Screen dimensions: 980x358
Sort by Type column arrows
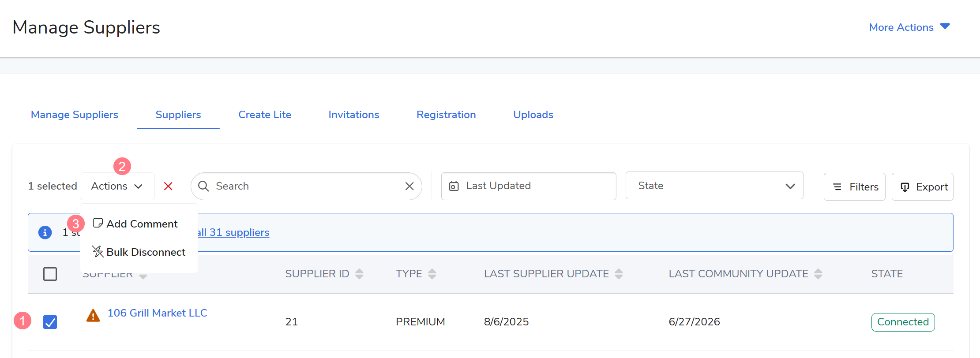click(432, 274)
